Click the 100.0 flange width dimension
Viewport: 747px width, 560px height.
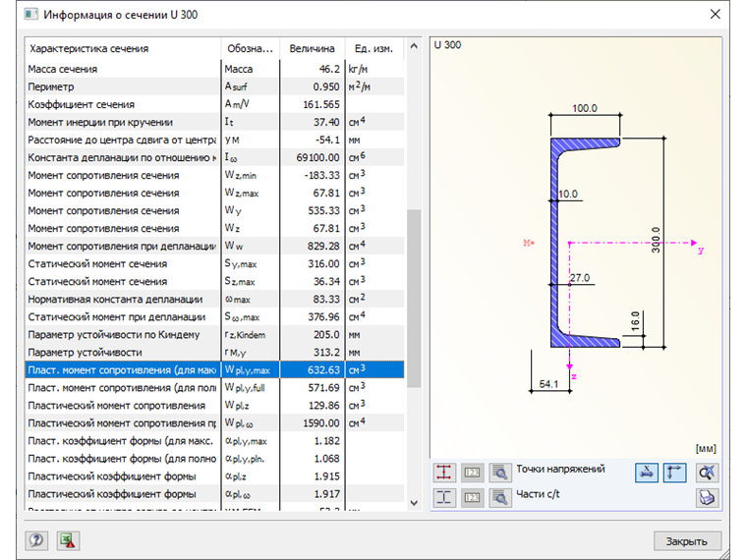point(585,108)
